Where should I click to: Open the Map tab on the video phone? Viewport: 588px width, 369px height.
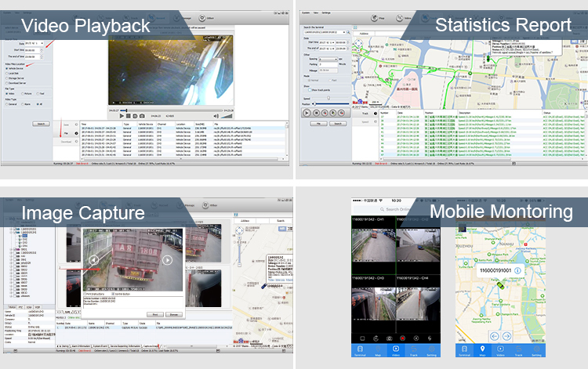click(378, 351)
